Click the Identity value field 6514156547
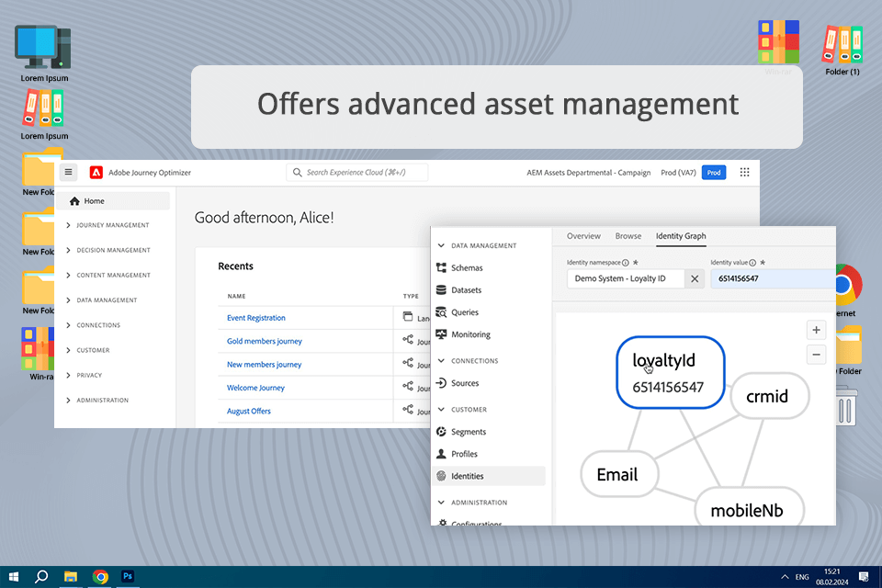 (773, 278)
